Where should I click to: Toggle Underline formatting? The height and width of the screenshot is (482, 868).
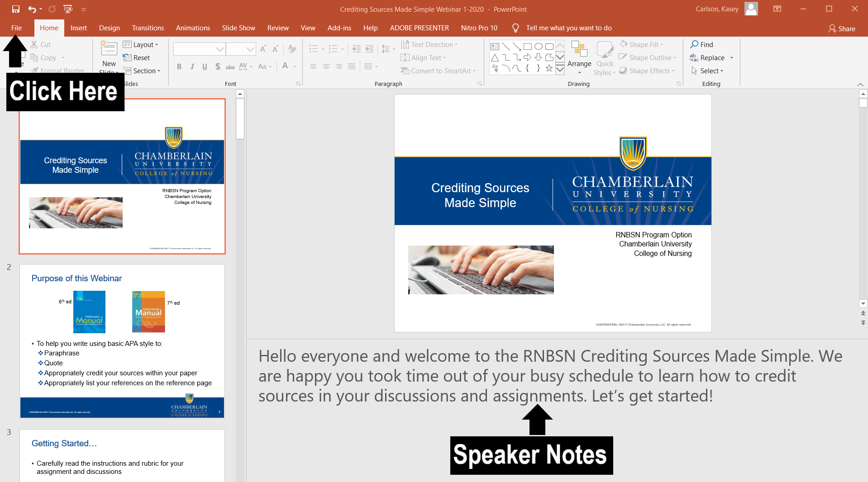[x=205, y=66]
